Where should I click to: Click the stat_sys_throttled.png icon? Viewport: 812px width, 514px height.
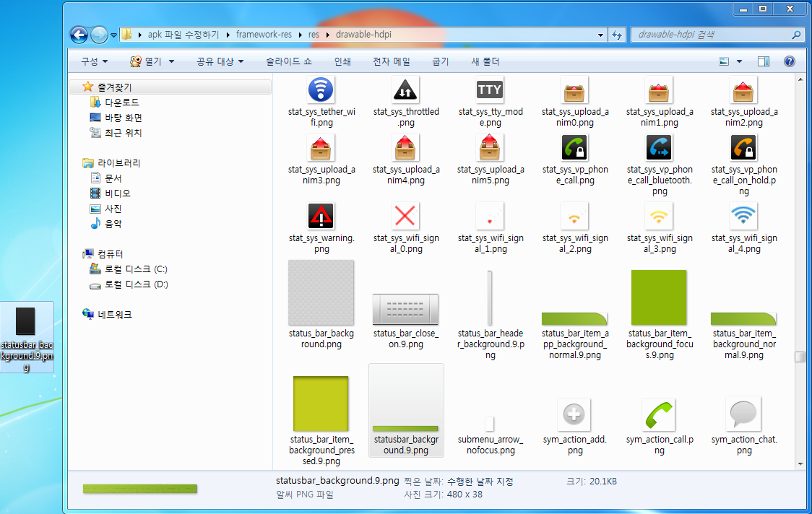[406, 90]
